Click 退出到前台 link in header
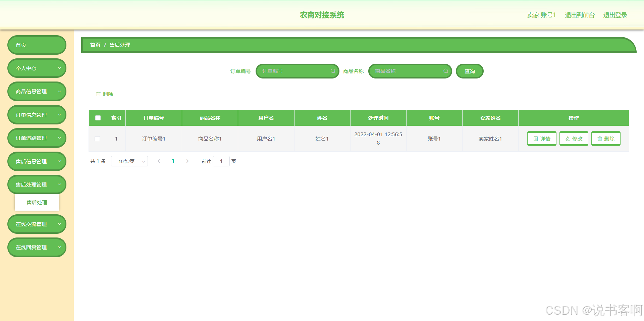The height and width of the screenshot is (321, 644). point(580,15)
